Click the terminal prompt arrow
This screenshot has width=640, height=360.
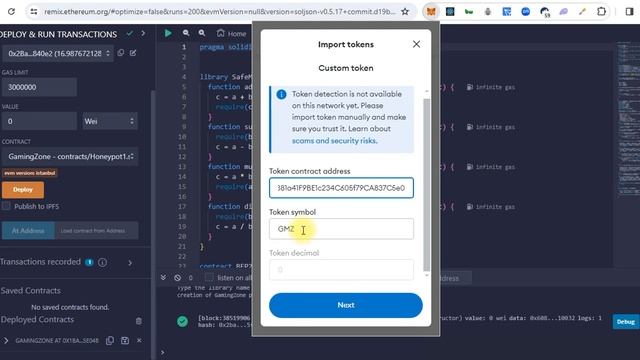coord(162,352)
